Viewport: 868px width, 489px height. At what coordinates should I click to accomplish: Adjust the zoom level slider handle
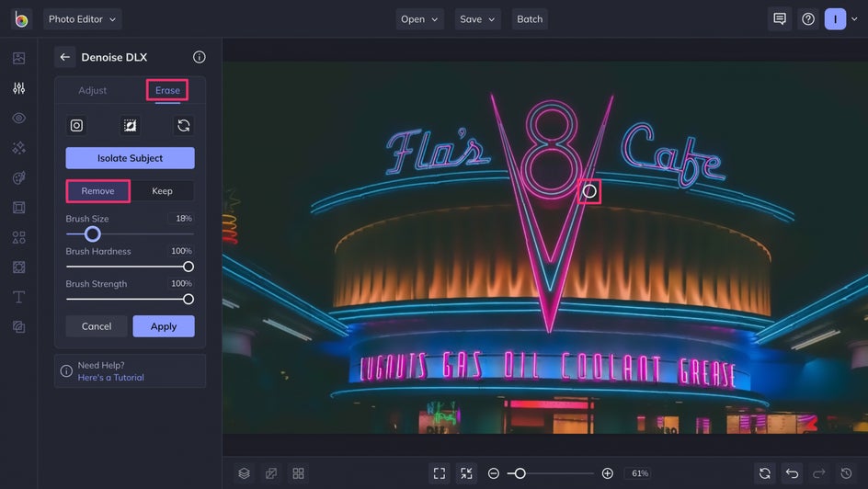tap(520, 473)
